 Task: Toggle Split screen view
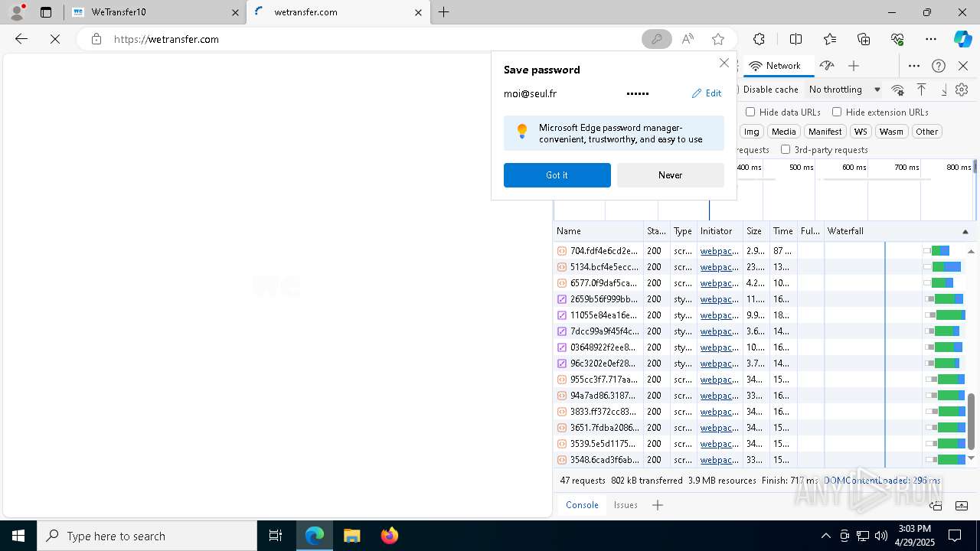795,39
